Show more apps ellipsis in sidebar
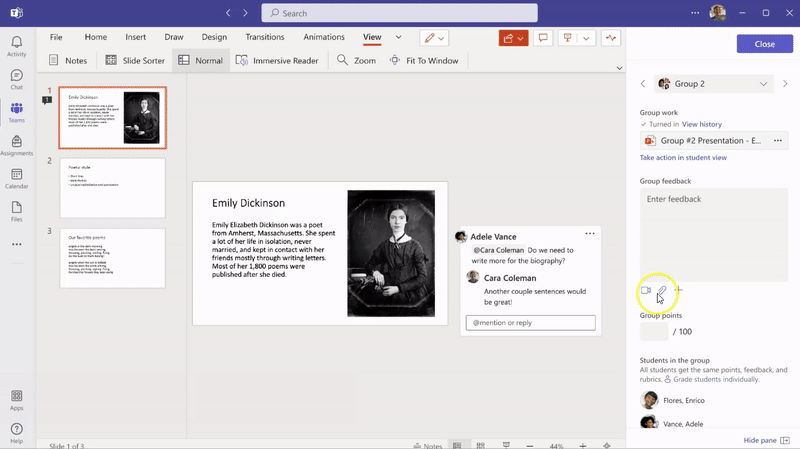Image resolution: width=800 pixels, height=449 pixels. coord(17,244)
